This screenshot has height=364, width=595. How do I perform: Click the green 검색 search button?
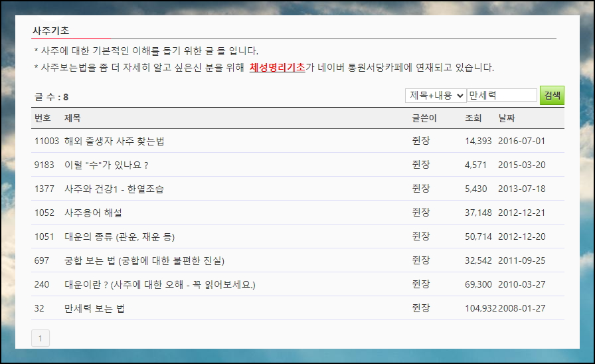click(552, 95)
